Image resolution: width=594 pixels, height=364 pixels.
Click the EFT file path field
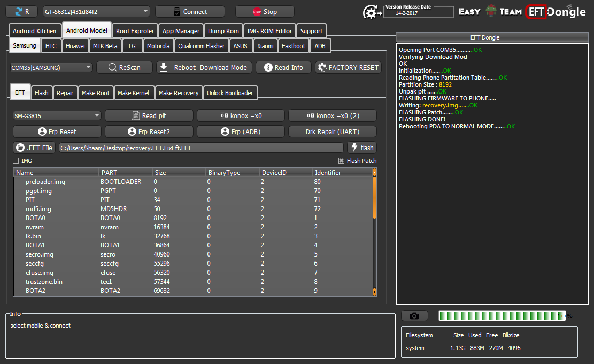(x=201, y=148)
